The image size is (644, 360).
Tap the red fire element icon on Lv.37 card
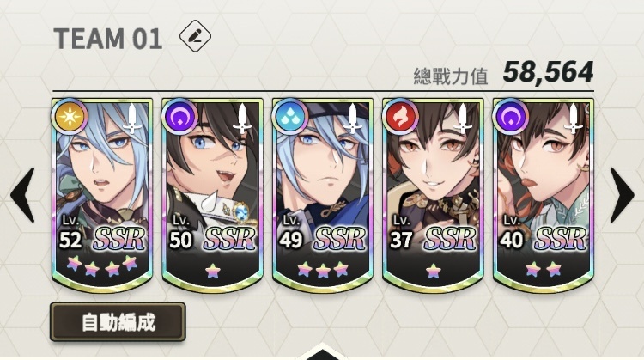[x=400, y=117]
